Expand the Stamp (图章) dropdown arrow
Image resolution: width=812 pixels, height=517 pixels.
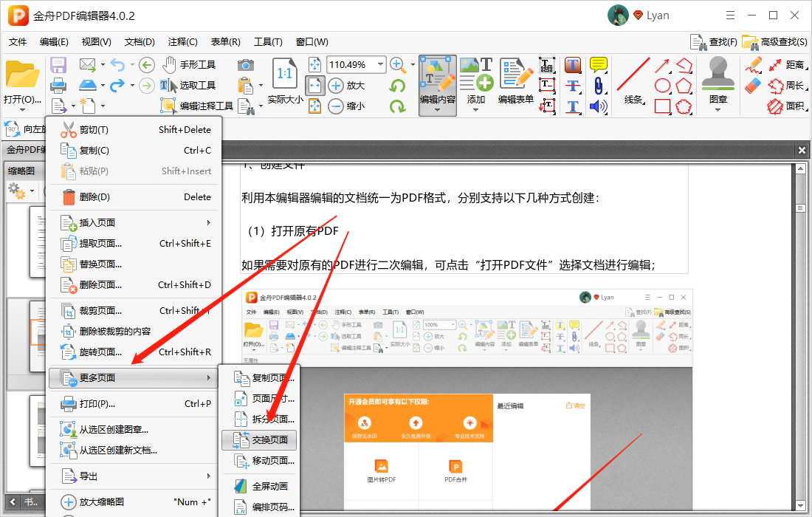coord(718,110)
